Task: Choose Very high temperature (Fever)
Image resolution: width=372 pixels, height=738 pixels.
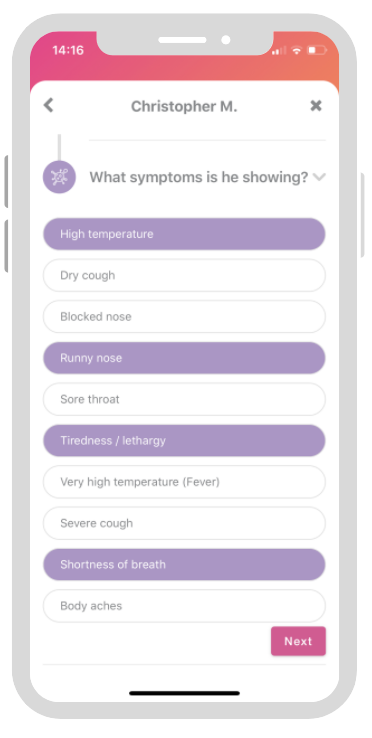Action: (184, 482)
